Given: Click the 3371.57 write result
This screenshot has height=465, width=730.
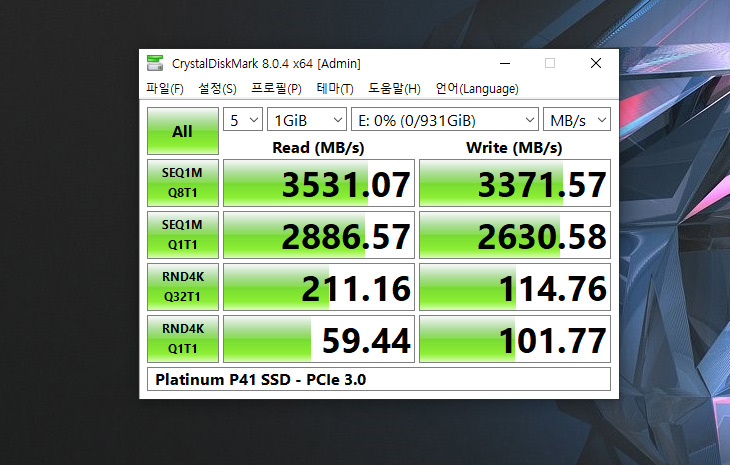Looking at the screenshot, I should pos(515,183).
